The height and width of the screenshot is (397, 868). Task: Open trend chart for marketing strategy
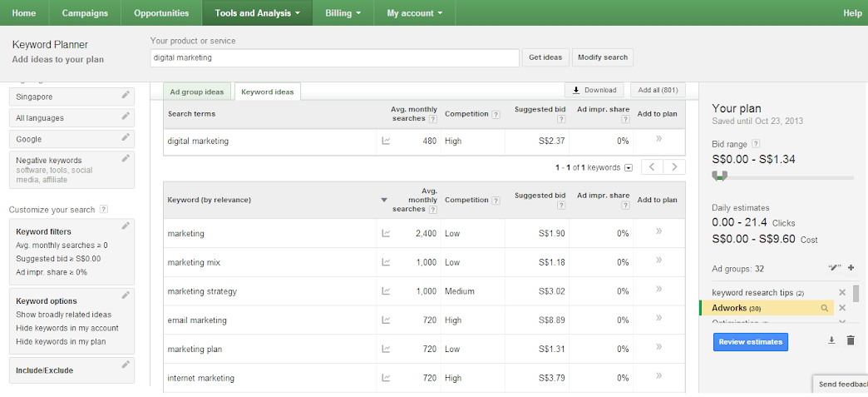(x=386, y=291)
